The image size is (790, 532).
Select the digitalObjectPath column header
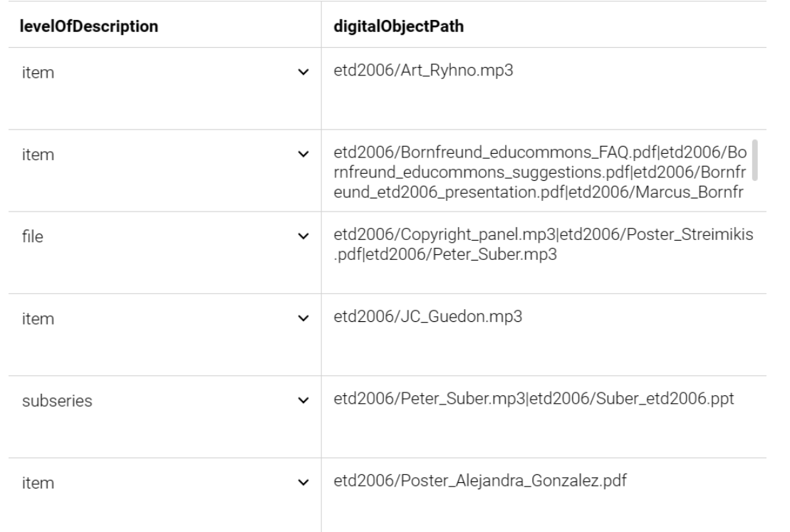pyautogui.click(x=398, y=26)
